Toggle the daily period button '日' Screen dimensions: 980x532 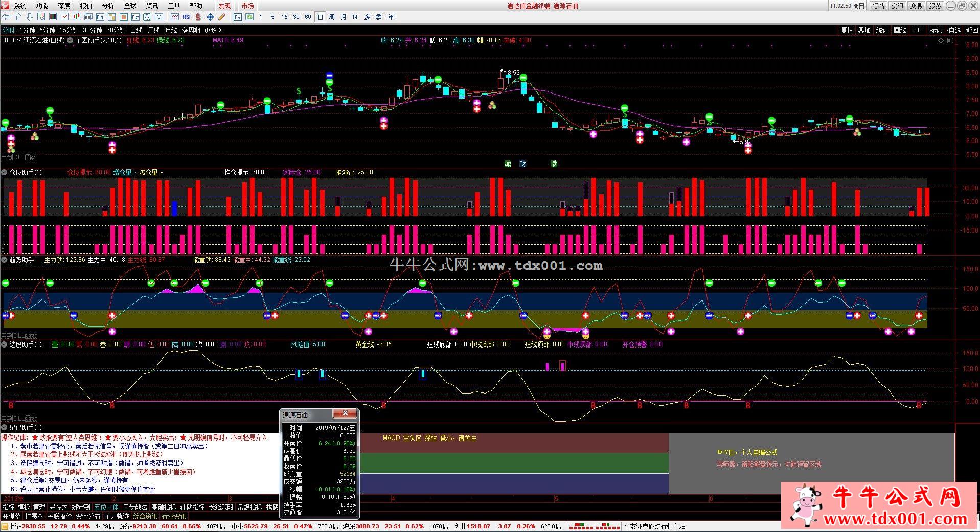[320, 17]
